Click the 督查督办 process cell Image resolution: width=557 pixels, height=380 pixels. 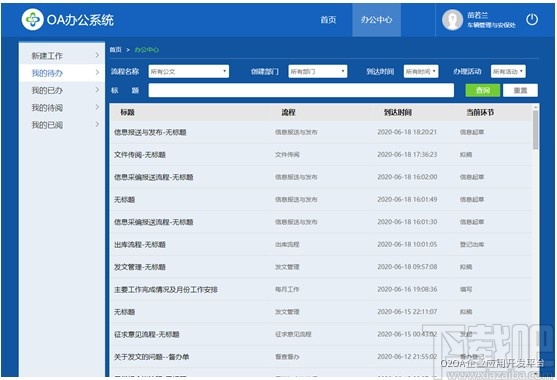click(x=287, y=357)
